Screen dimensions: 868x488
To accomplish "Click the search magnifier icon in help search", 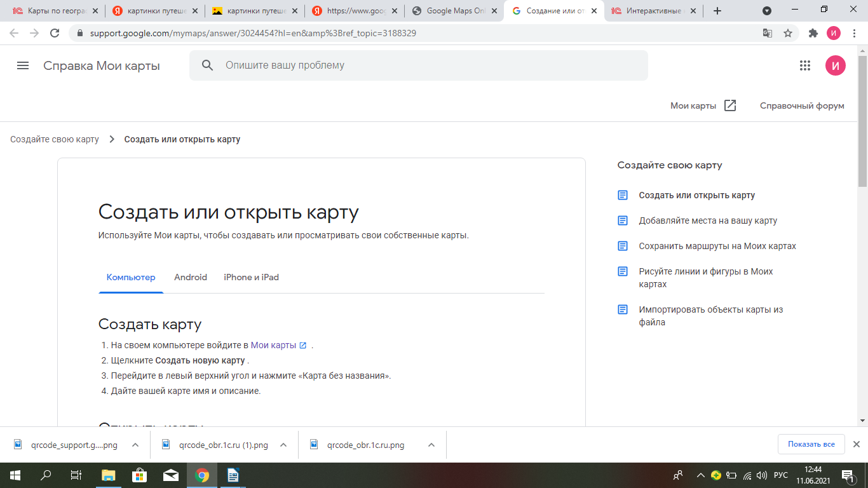I will coord(207,65).
